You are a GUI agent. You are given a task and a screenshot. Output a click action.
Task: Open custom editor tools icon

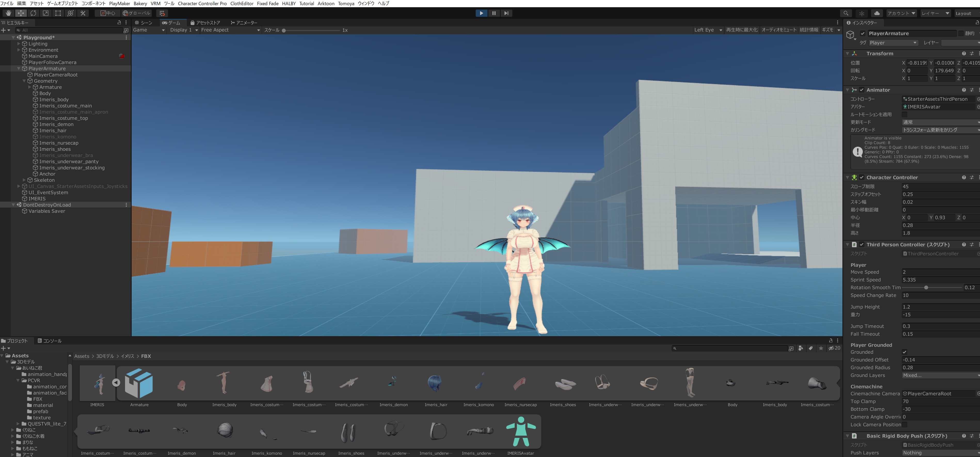[83, 13]
